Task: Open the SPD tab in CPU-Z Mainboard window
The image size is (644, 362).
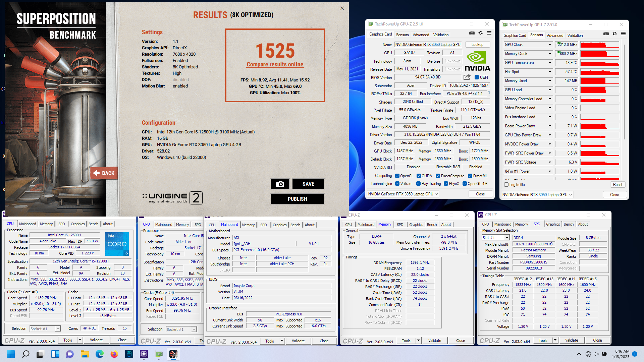Action: point(264,225)
